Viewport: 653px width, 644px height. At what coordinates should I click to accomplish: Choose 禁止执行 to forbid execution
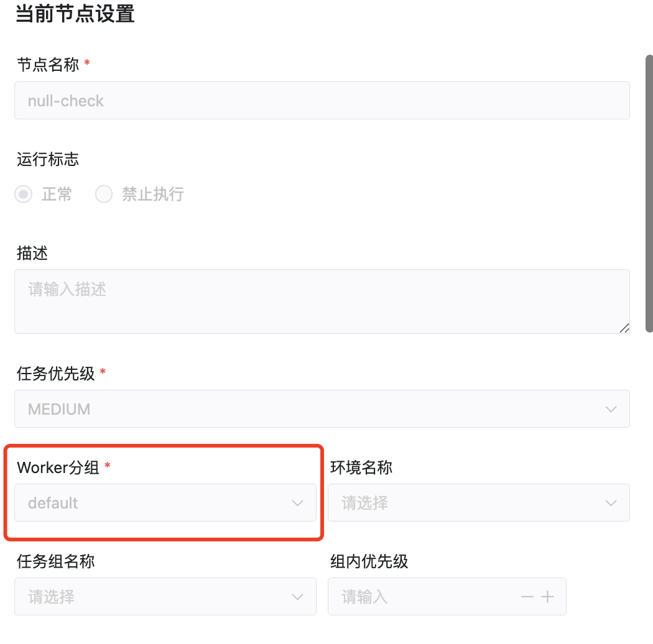pyautogui.click(x=104, y=194)
